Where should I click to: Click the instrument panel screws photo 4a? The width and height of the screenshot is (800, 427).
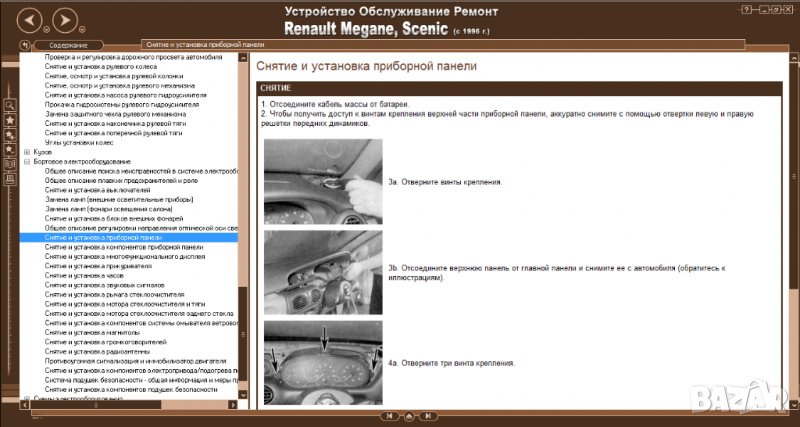pos(323,362)
